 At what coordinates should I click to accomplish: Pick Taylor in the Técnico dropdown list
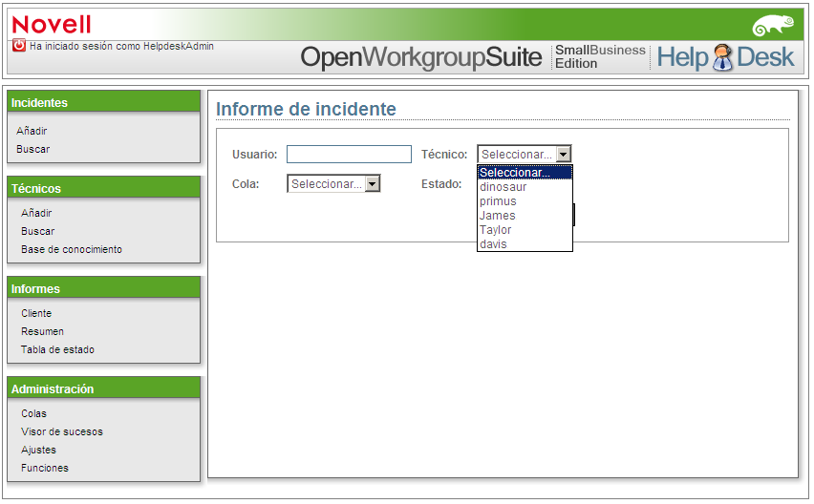click(x=525, y=230)
